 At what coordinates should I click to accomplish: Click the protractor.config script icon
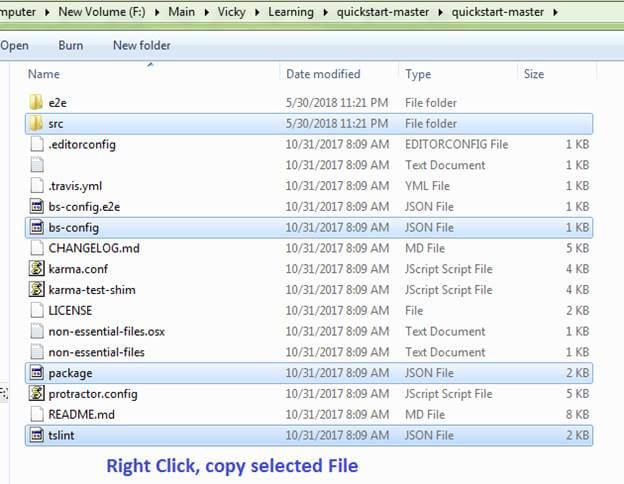coord(37,393)
